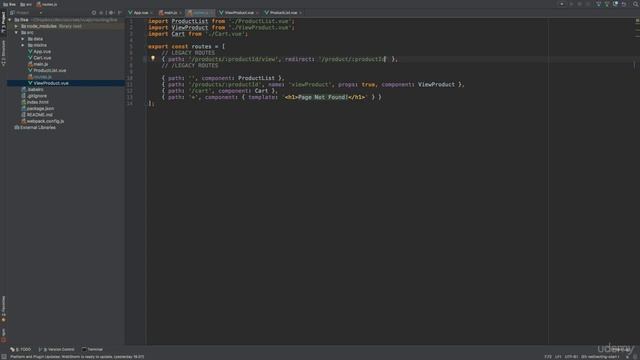Switch to the ViewProduct.vue editor tab
The image size is (640, 360).
pyautogui.click(x=238, y=13)
